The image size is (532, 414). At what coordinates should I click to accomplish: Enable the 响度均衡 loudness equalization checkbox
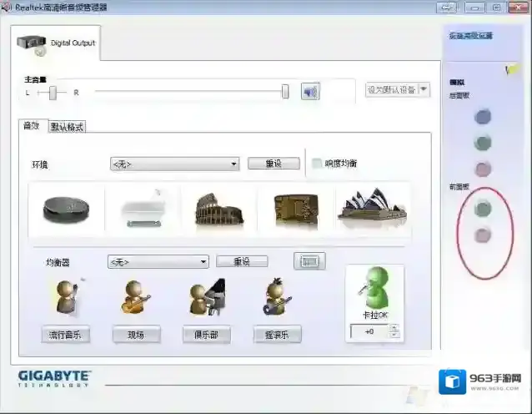(317, 164)
